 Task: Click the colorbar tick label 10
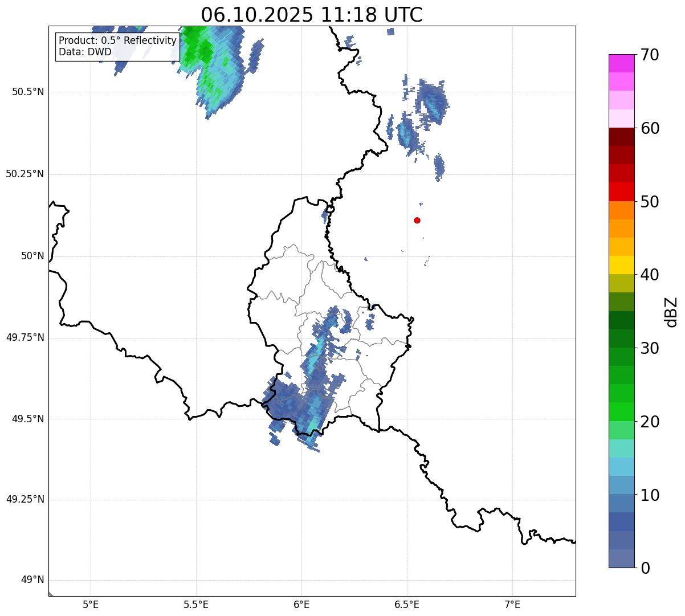tap(650, 495)
